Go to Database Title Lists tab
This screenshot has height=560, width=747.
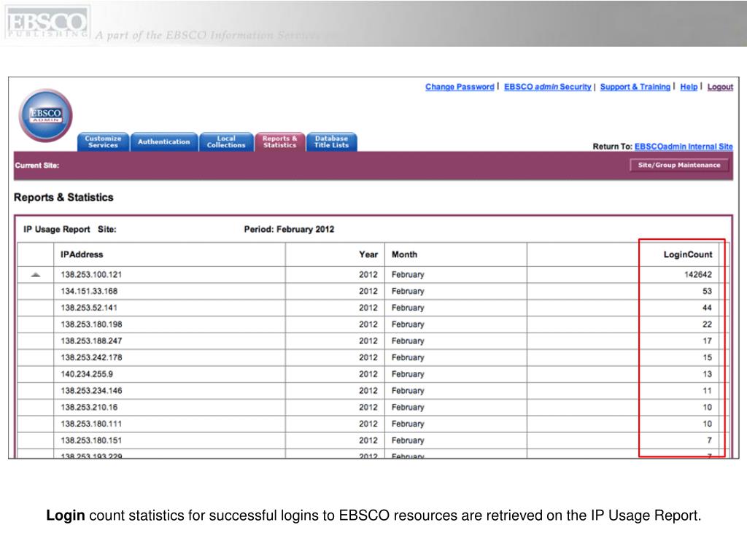331,141
